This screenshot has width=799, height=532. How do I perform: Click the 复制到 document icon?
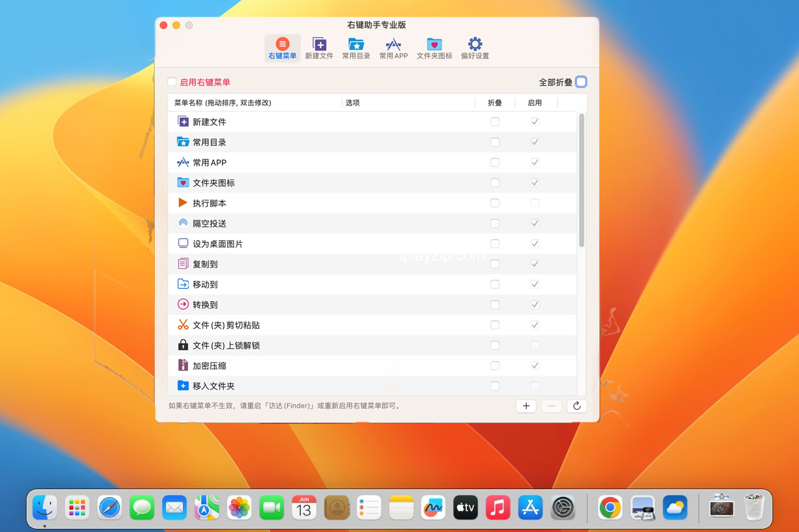183,264
